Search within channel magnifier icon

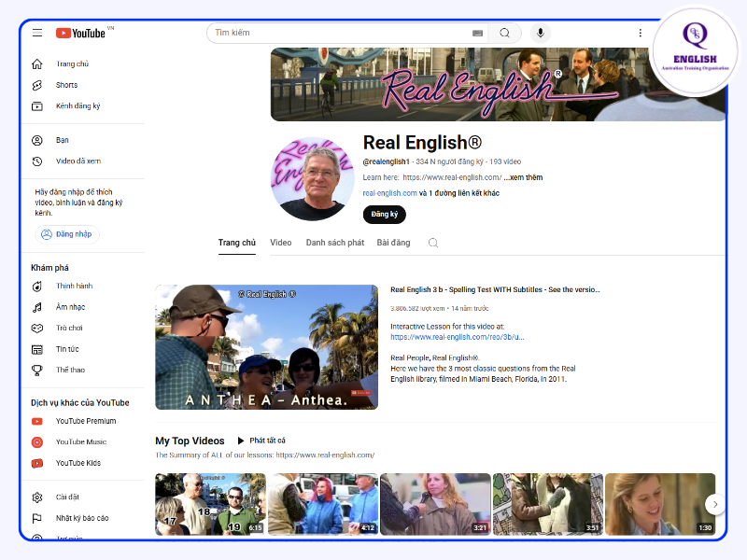[x=433, y=243]
